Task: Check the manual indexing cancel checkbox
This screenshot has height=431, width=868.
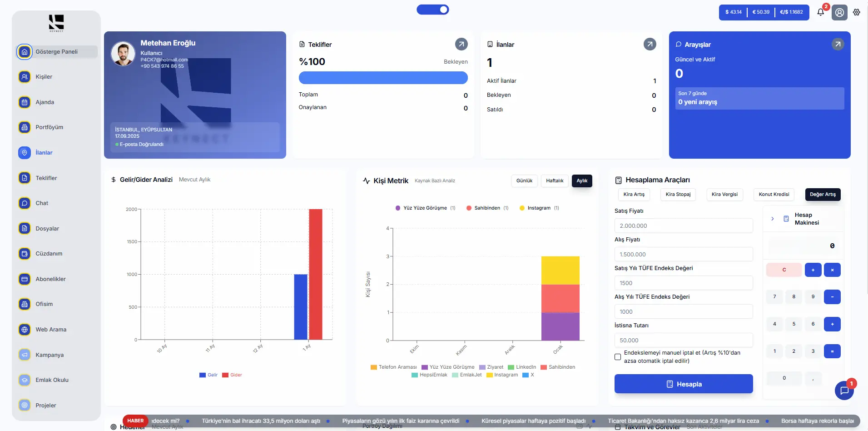Action: click(x=618, y=357)
